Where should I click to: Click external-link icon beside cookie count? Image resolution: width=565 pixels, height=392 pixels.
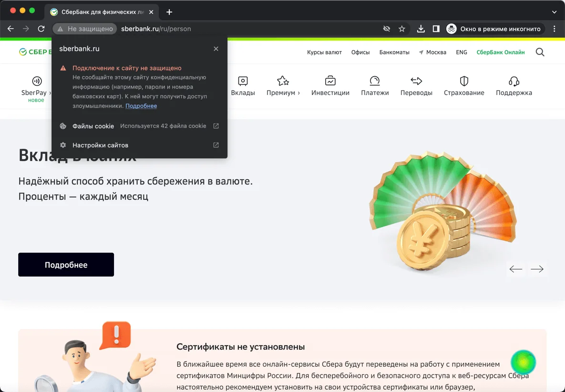[x=216, y=126]
